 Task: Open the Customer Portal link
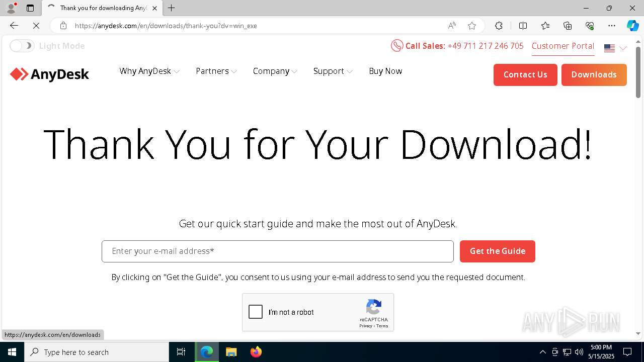(563, 46)
